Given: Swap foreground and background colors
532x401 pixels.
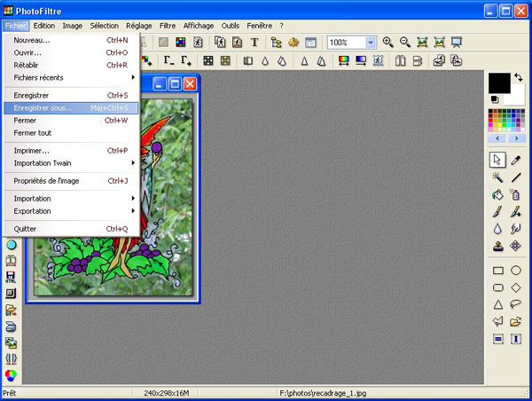Looking at the screenshot, I should 518,77.
